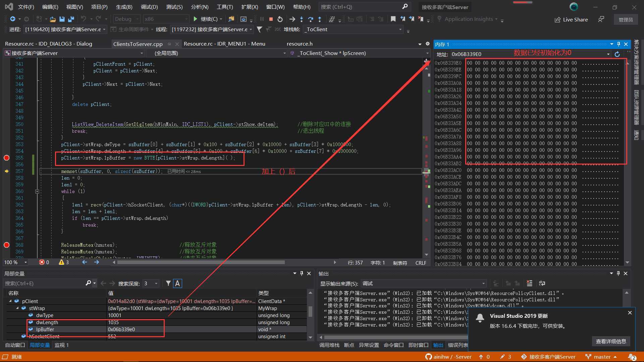Collapse the pClient node in Locals
This screenshot has height=362, width=644.
(x=10, y=301)
